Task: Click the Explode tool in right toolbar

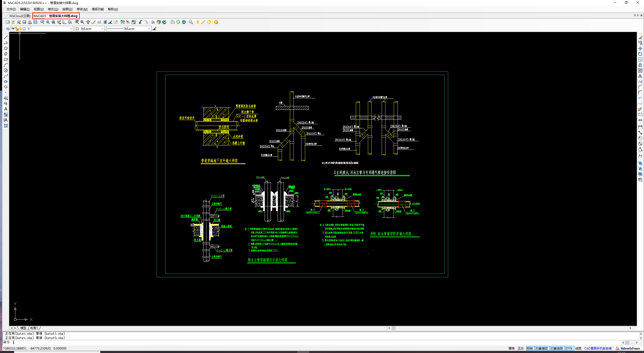Action: tap(640, 109)
